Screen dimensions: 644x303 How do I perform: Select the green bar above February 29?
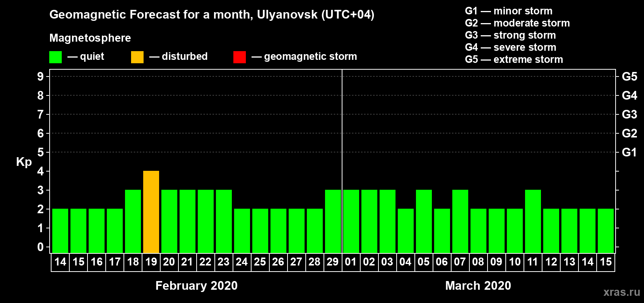coord(333,222)
